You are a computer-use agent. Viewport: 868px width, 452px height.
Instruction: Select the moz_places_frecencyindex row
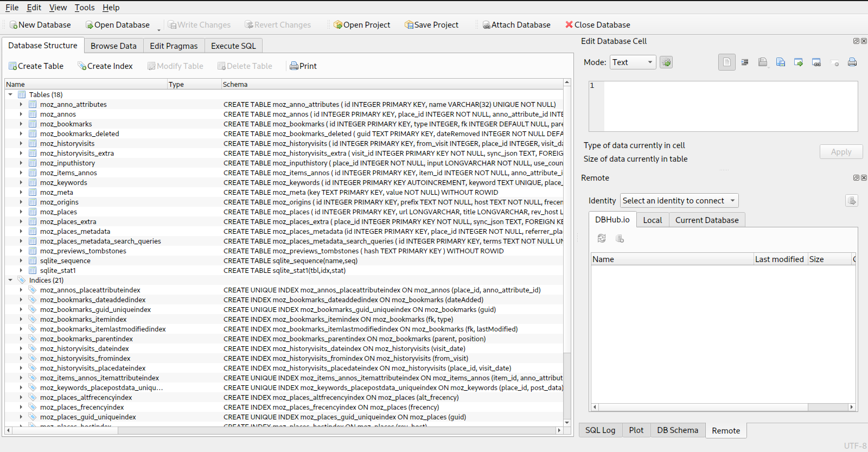click(x=284, y=407)
